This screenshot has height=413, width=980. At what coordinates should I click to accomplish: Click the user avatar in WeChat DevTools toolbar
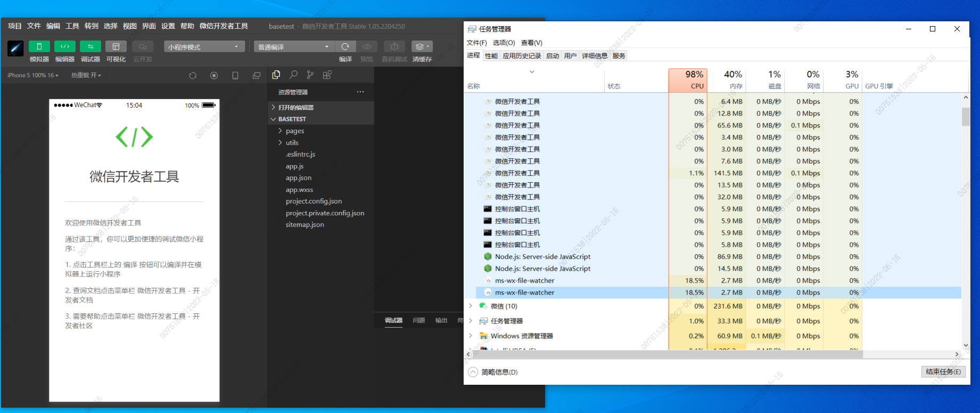[15, 48]
